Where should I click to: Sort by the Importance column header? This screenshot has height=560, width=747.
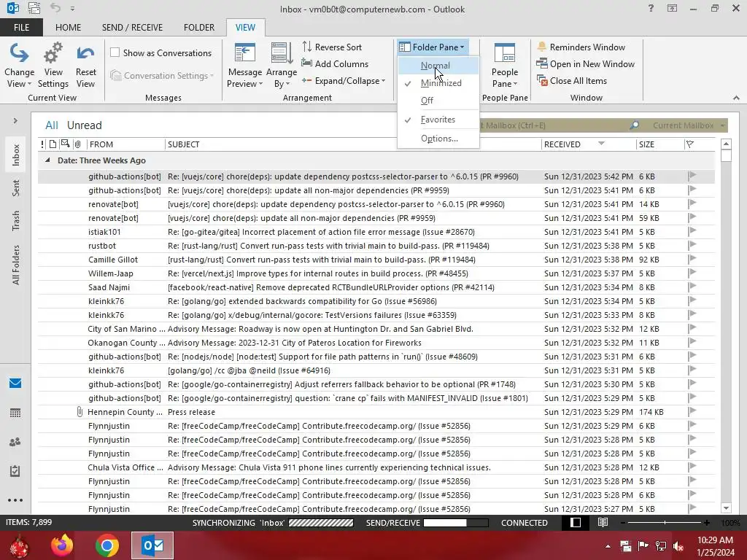tap(43, 144)
